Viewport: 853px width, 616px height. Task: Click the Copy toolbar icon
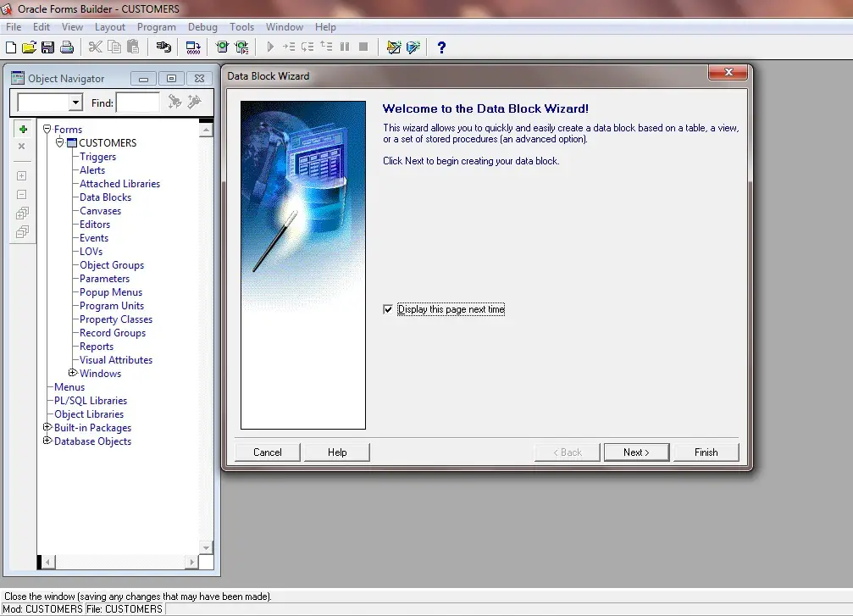pos(114,47)
